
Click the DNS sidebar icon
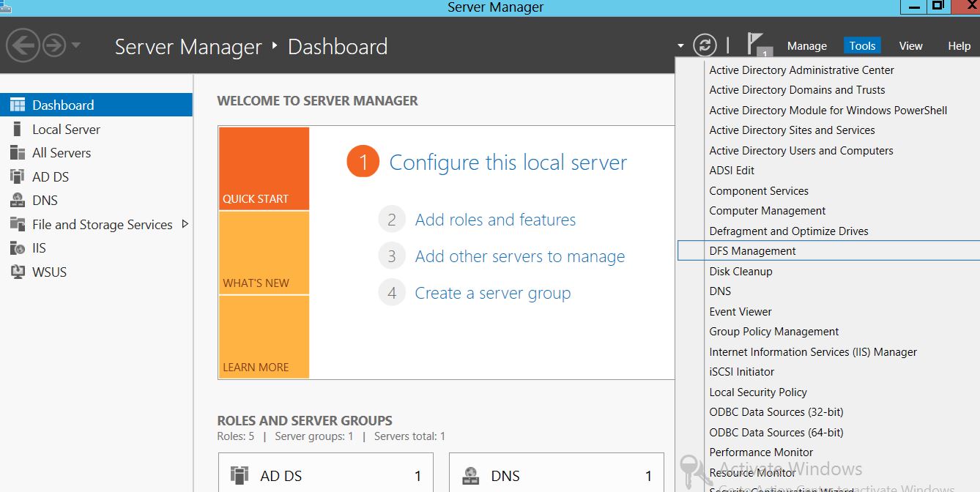(18, 201)
